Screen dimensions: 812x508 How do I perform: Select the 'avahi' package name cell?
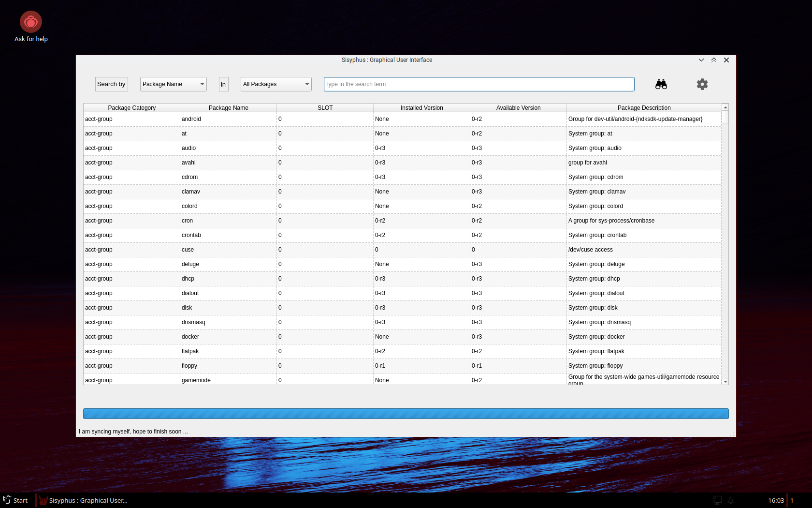pyautogui.click(x=229, y=163)
